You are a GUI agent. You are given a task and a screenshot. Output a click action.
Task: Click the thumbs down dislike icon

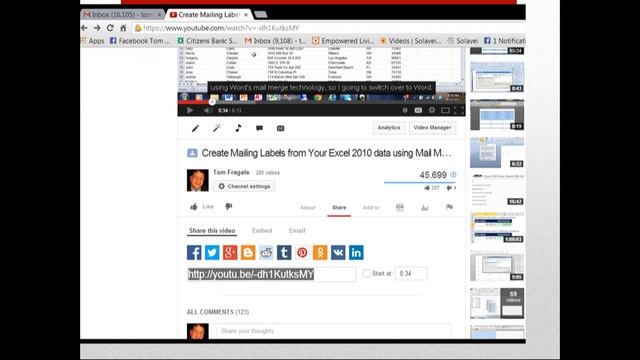pyautogui.click(x=229, y=207)
